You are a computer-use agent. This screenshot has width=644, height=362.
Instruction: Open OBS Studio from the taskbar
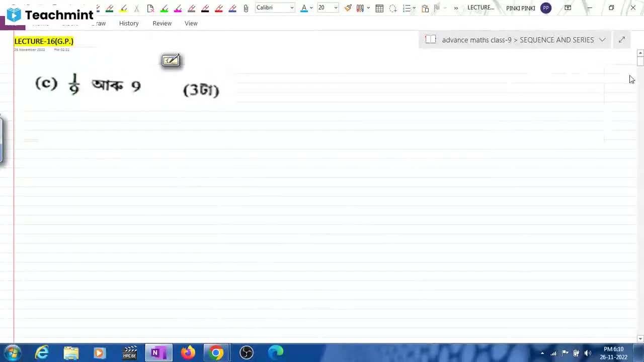247,353
